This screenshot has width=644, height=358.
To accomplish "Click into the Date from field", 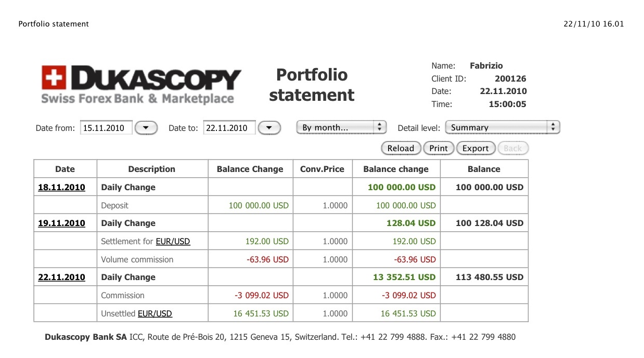I will pos(106,128).
